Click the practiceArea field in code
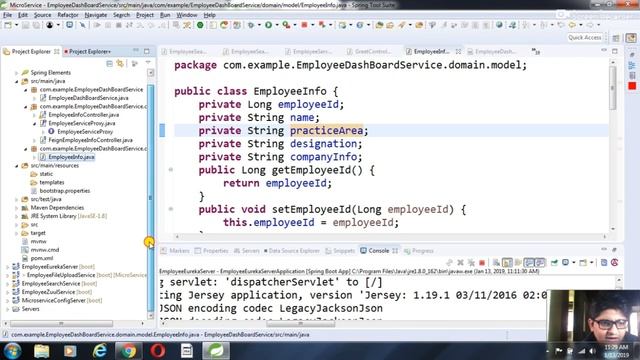The width and height of the screenshot is (640, 360). pyautogui.click(x=326, y=131)
